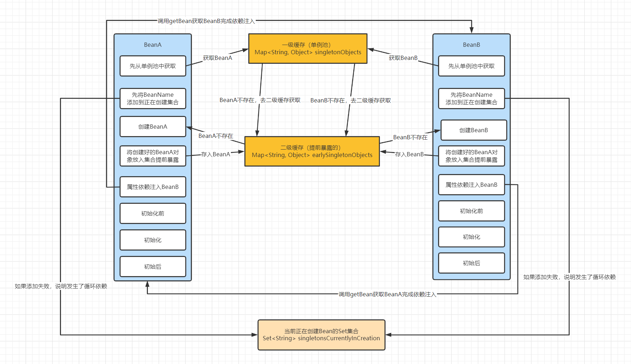Click the 获取BeanB arrow label

[x=403, y=58]
